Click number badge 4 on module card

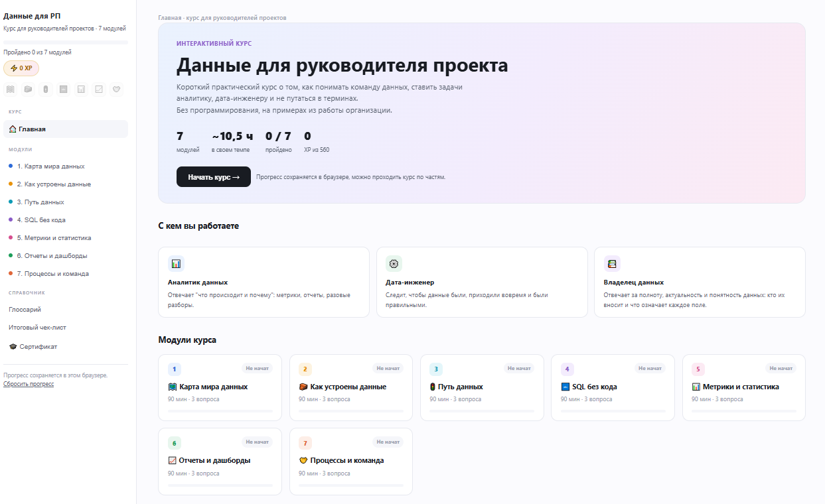click(x=567, y=369)
